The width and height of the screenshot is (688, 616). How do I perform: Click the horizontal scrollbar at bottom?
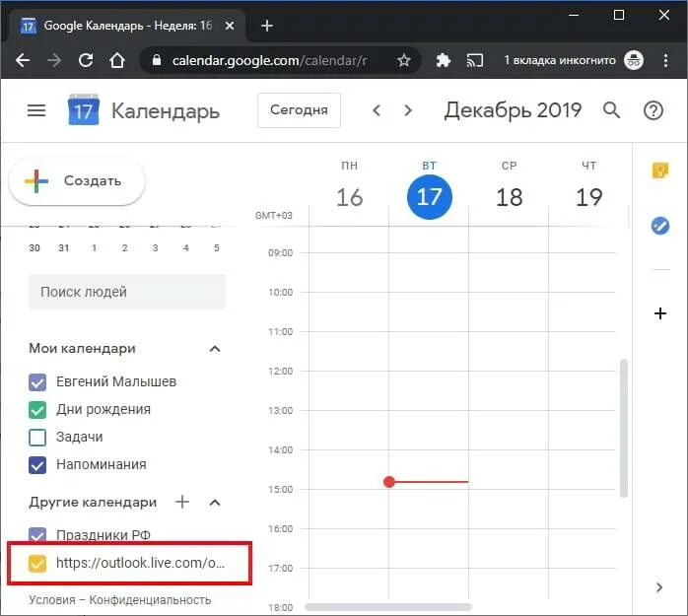click(388, 607)
